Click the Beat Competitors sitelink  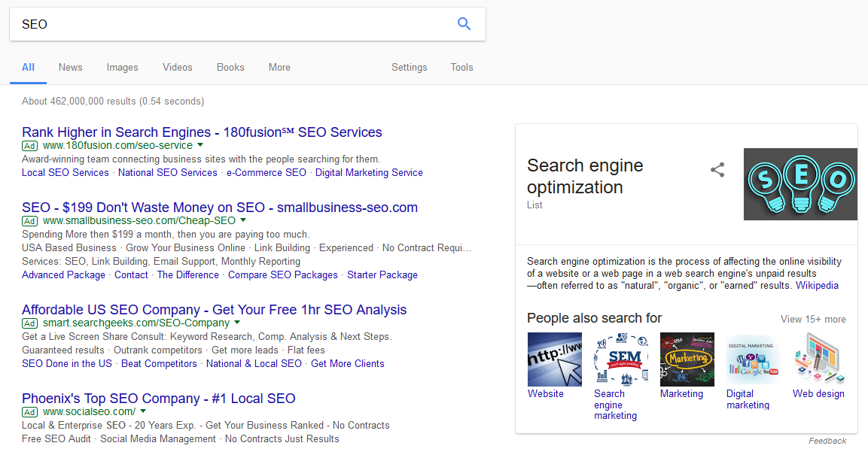click(x=159, y=363)
